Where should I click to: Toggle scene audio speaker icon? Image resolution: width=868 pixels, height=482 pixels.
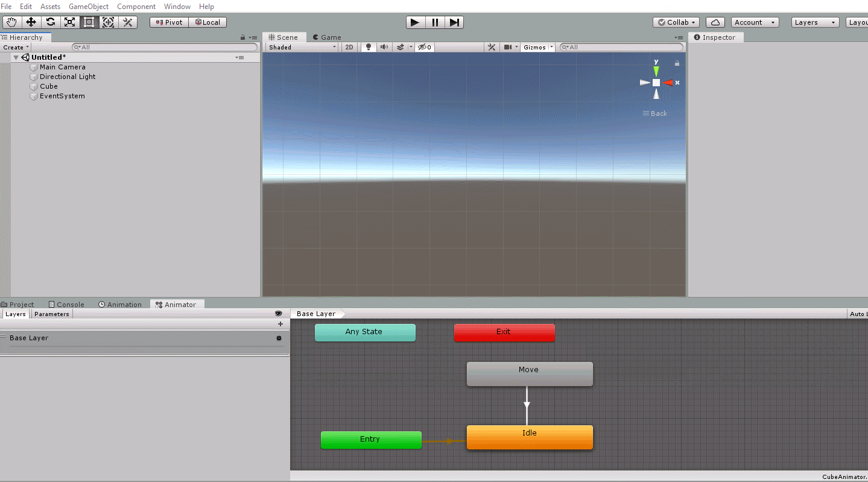(x=384, y=47)
